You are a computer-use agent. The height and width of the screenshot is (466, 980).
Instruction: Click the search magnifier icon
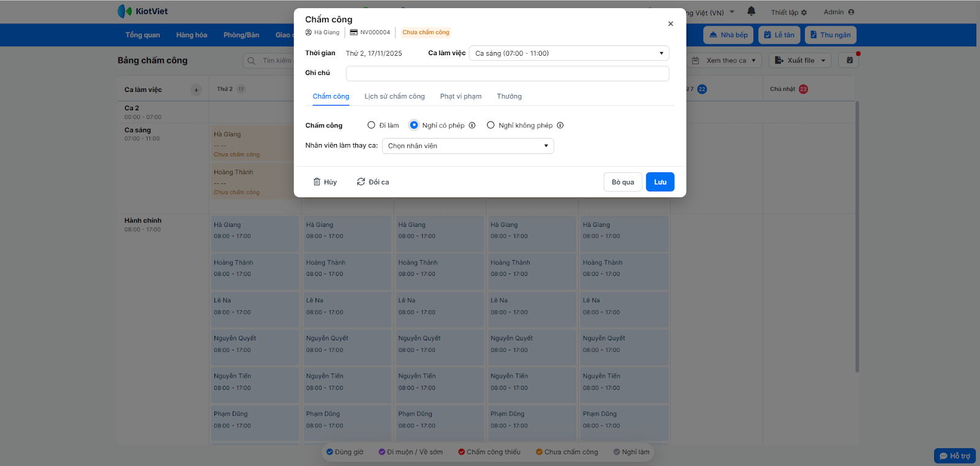point(251,61)
